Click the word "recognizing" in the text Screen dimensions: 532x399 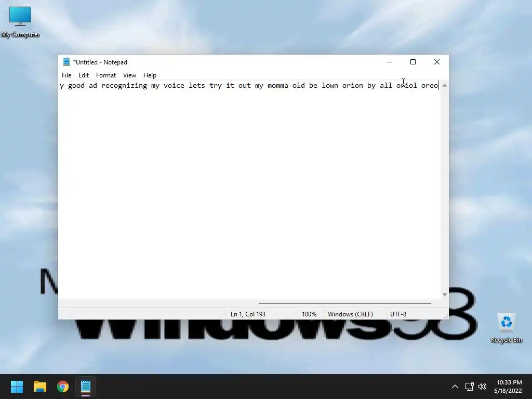[x=124, y=86]
